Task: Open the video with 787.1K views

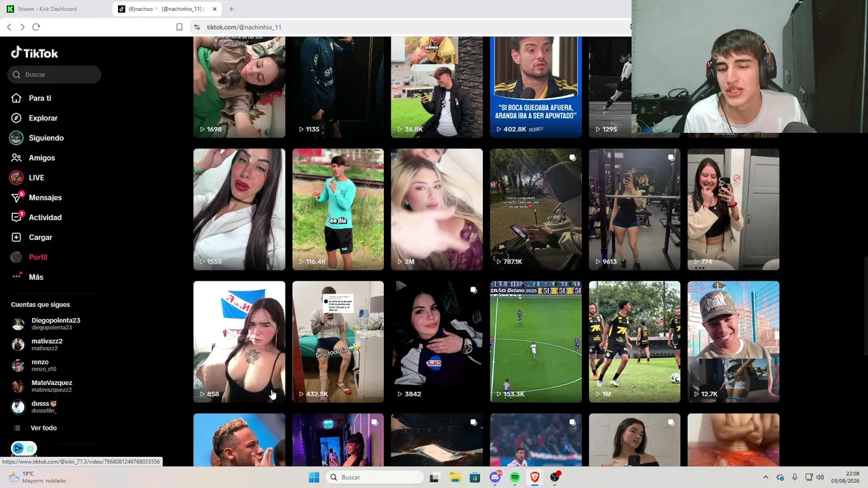Action: pyautogui.click(x=536, y=209)
